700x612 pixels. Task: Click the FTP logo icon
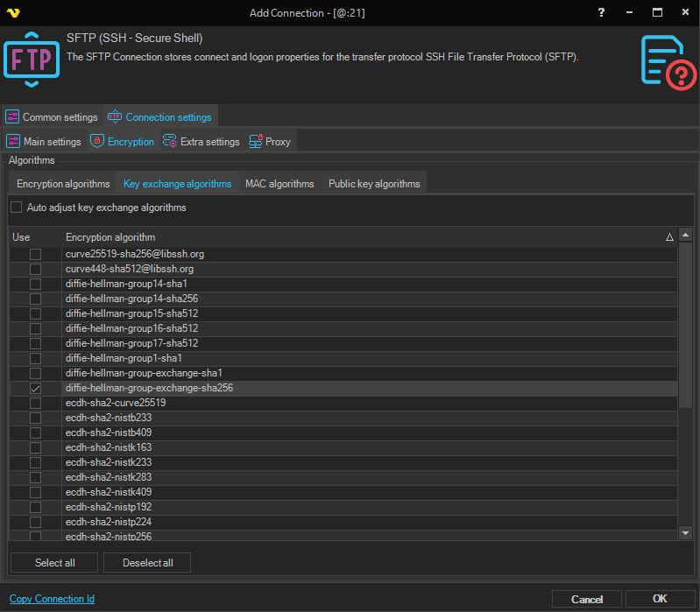click(x=31, y=60)
